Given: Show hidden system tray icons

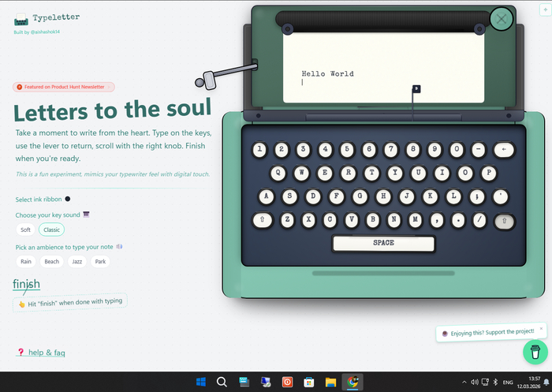Looking at the screenshot, I should [x=461, y=383].
